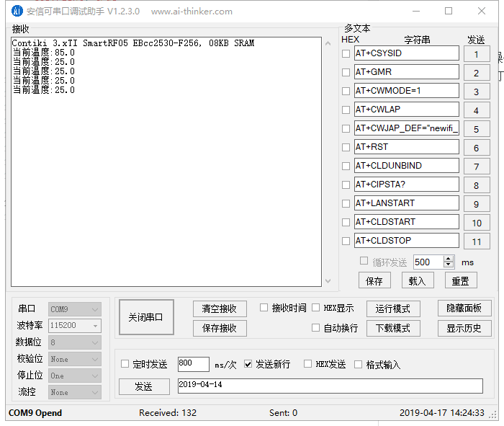Click the Ai-Thinker app logo icon
Screen dimensions: 504x426
17,11
